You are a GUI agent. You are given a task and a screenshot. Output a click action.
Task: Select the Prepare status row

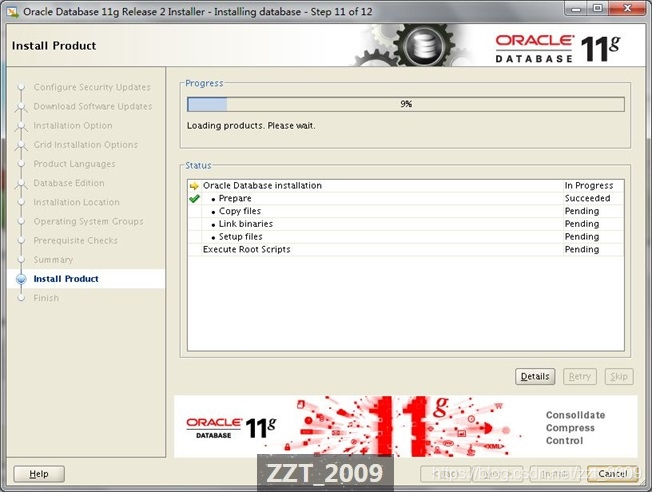406,198
